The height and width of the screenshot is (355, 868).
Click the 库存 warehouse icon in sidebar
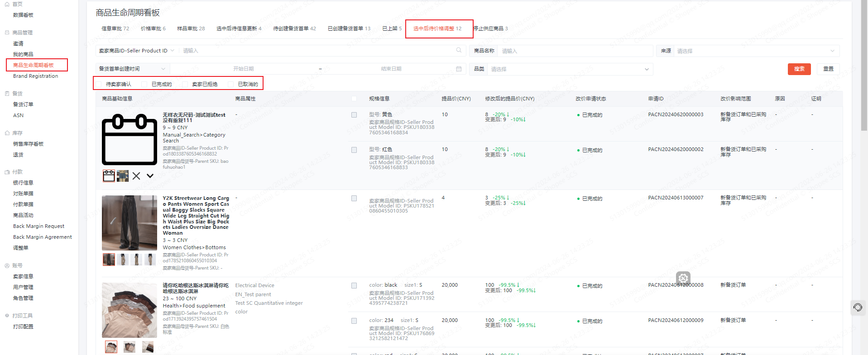(7, 133)
